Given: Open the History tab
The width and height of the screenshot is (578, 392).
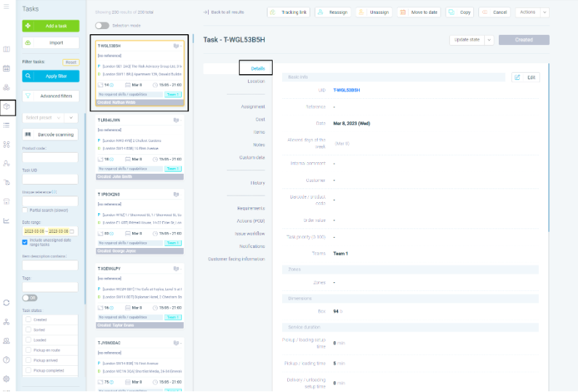Looking at the screenshot, I should point(257,183).
